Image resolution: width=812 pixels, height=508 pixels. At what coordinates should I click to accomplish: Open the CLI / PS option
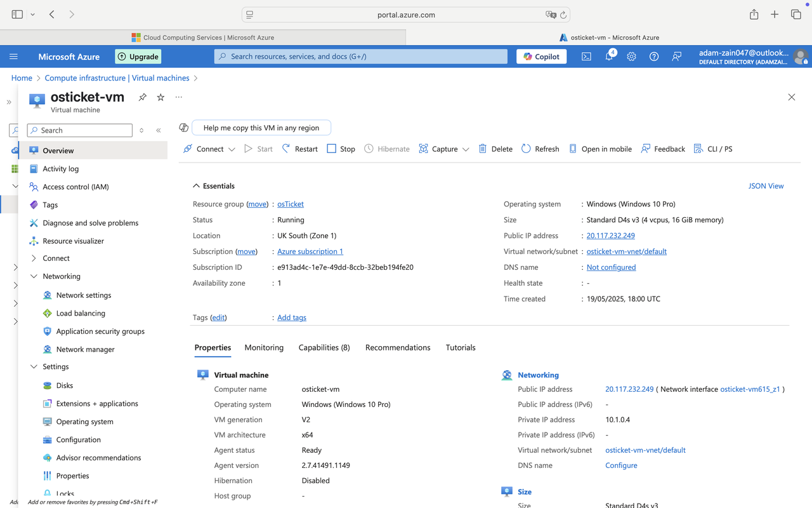[713, 149]
